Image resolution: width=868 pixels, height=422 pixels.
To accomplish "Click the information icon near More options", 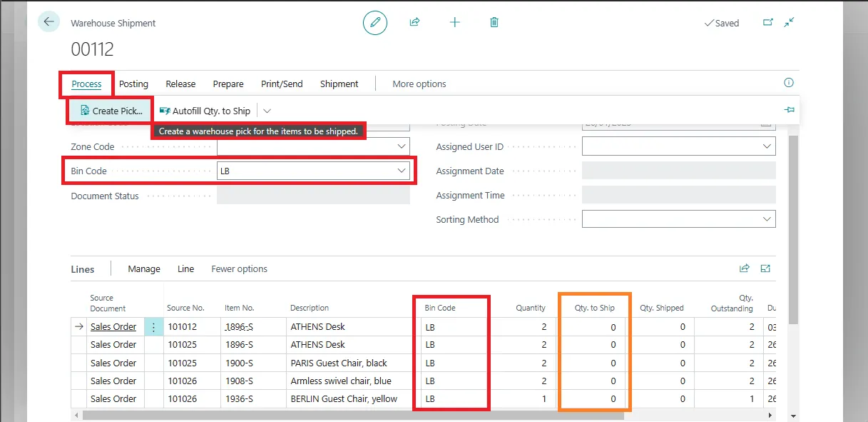I will tap(789, 83).
